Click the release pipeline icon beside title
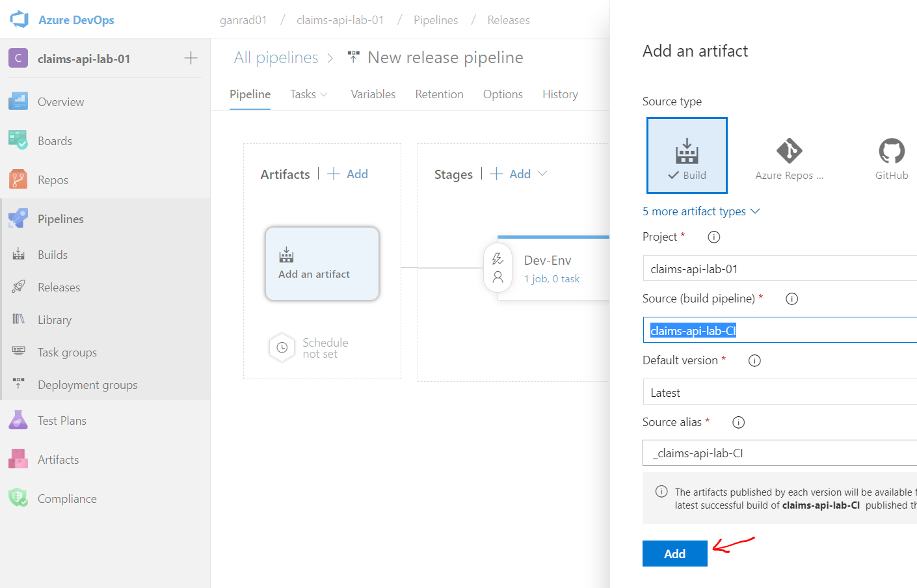 (354, 57)
